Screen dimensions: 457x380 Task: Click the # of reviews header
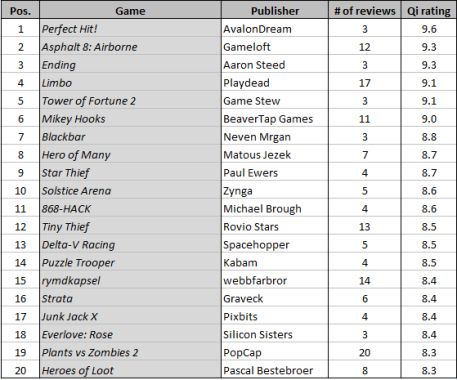click(365, 11)
